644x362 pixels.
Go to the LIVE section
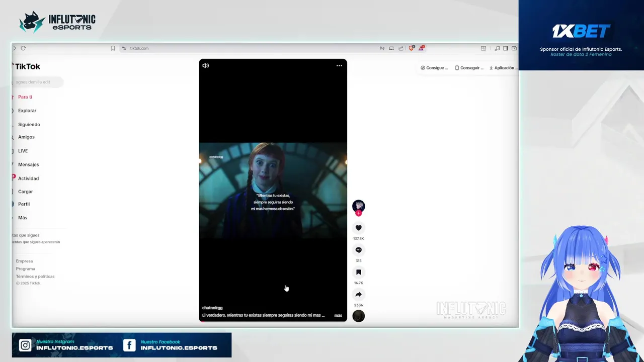point(23,151)
